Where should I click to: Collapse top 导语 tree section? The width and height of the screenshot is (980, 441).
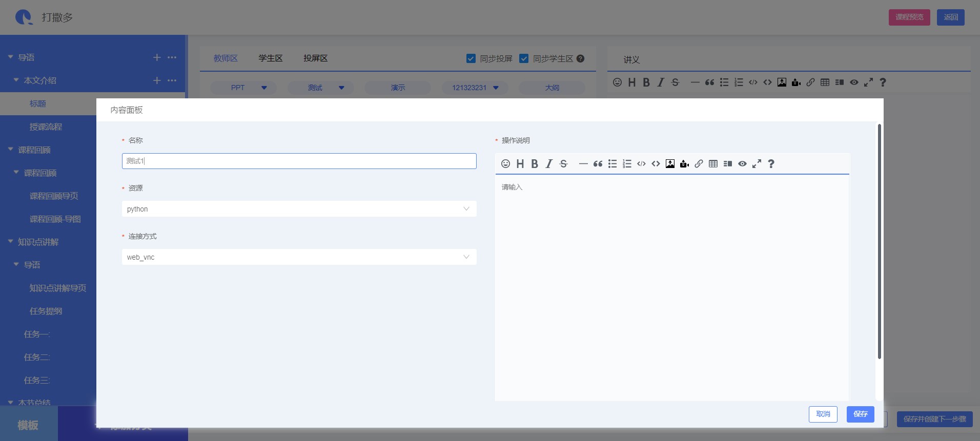pos(10,57)
